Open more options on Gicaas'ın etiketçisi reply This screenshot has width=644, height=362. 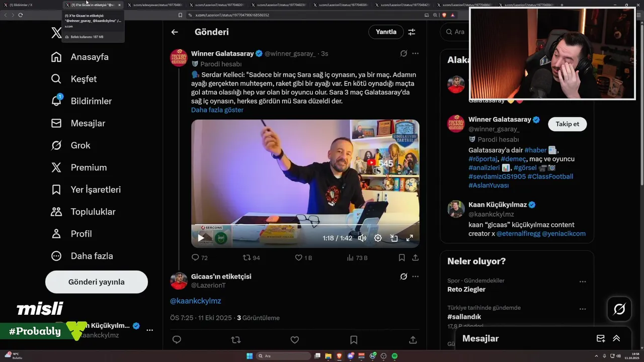(415, 277)
